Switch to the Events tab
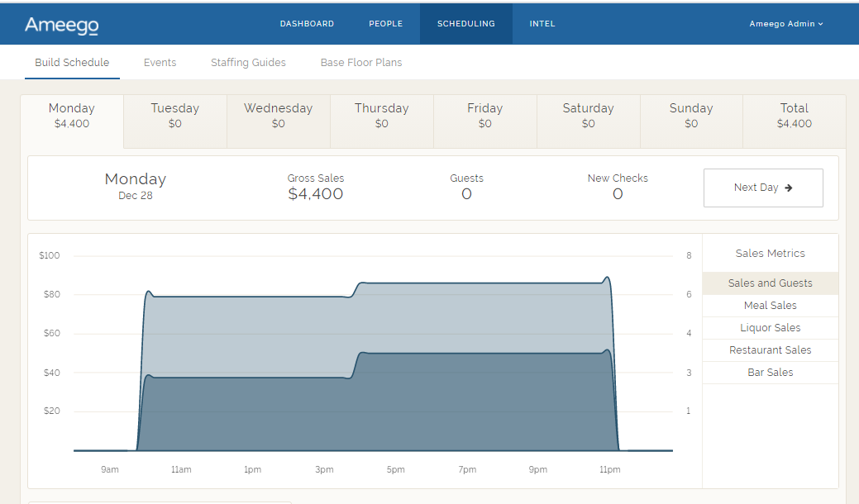The image size is (859, 504). (x=160, y=63)
